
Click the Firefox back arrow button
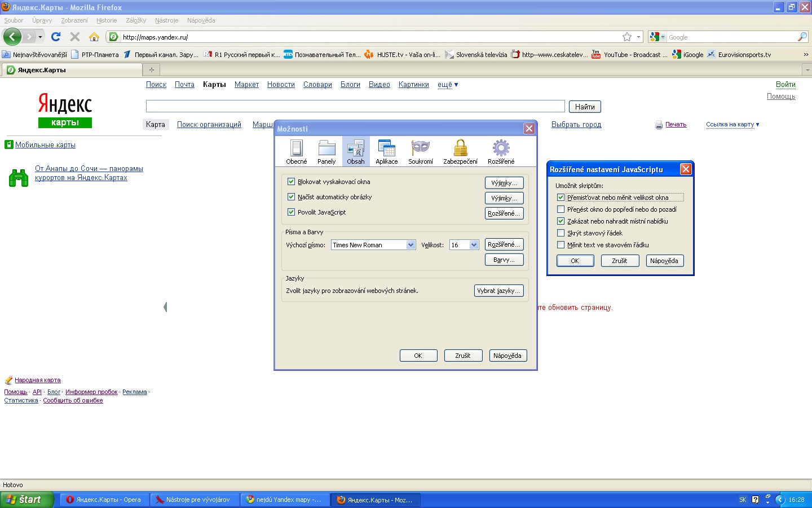(x=12, y=37)
